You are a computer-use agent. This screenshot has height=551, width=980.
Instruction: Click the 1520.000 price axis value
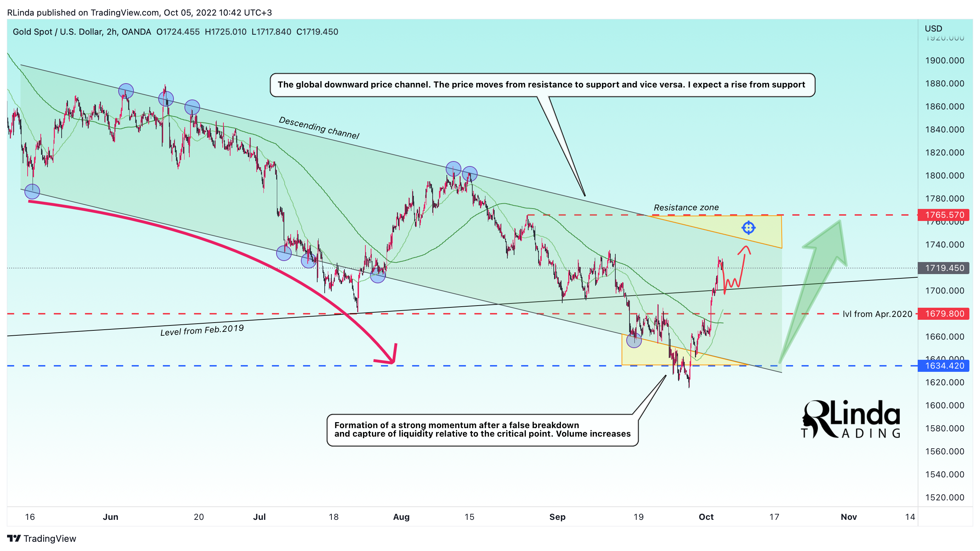click(945, 498)
